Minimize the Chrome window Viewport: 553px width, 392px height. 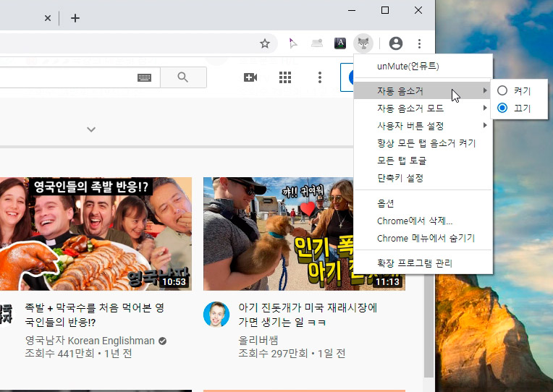click(x=352, y=10)
